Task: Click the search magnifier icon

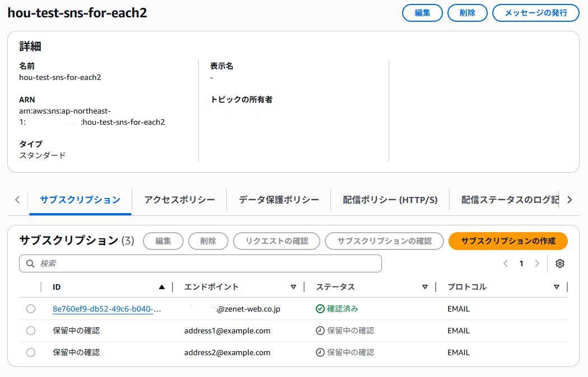Action: click(30, 263)
